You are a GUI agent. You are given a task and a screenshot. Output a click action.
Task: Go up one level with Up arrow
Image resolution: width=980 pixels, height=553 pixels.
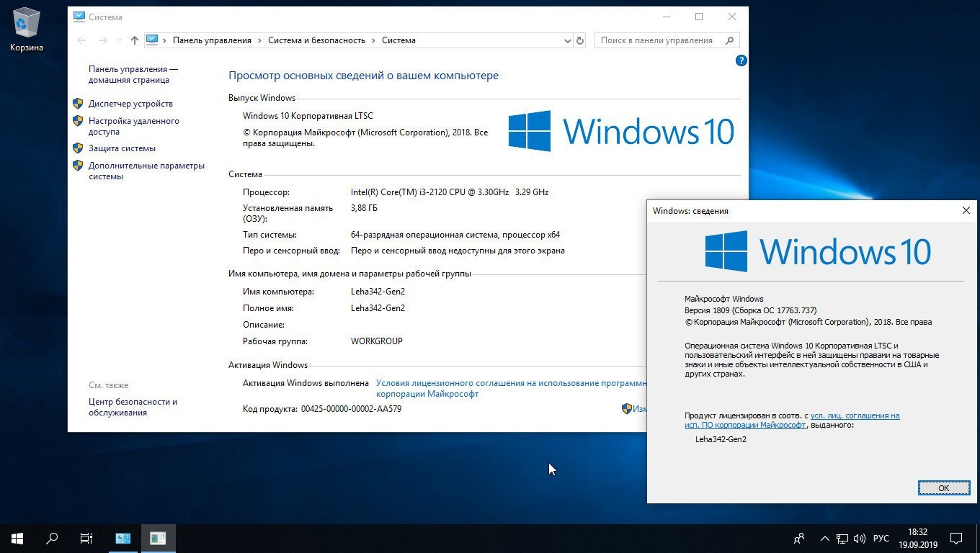(135, 40)
